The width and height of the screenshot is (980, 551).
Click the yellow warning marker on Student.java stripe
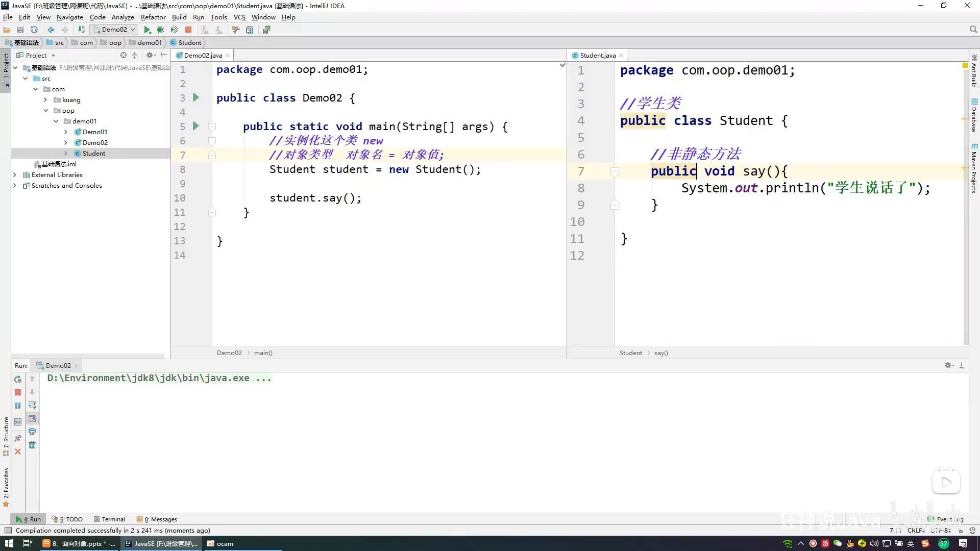965,66
